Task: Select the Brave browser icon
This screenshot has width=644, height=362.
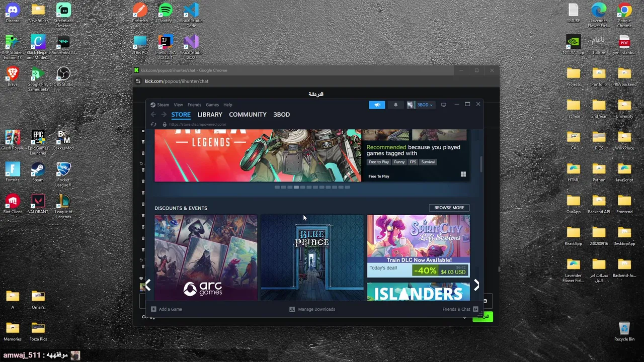Action: click(13, 76)
